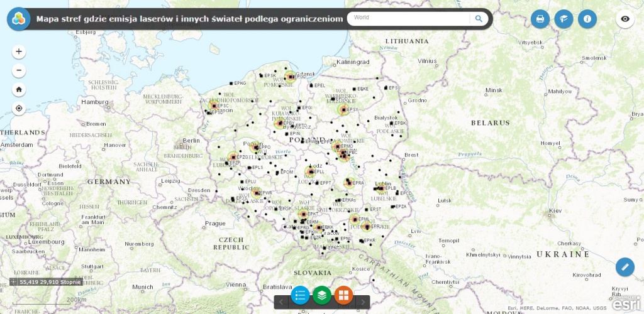Open the blue legend list widget
Viewport: 644px width, 314px height.
pos(300,295)
